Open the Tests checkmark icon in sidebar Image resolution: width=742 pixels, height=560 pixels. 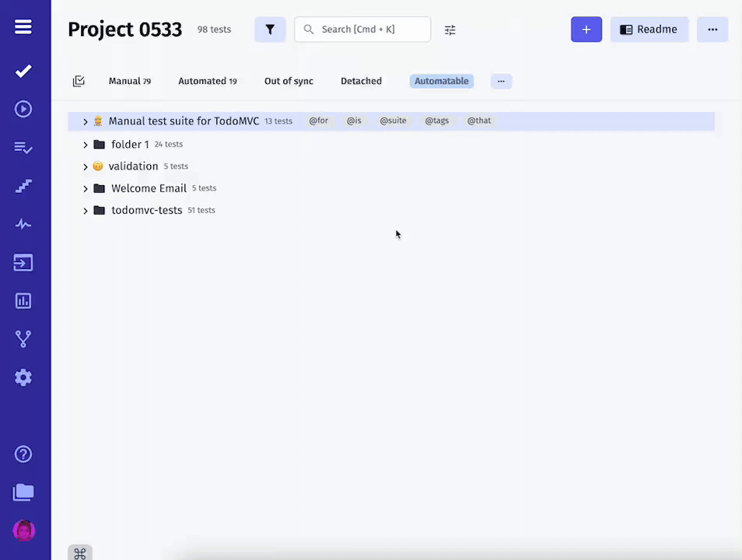click(23, 71)
